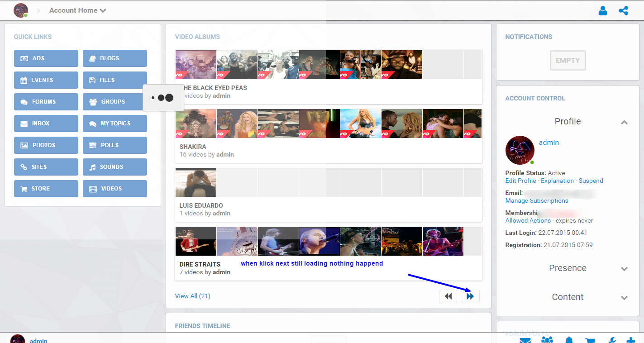Open the Store quick link
This screenshot has width=644, height=343.
pos(46,189)
